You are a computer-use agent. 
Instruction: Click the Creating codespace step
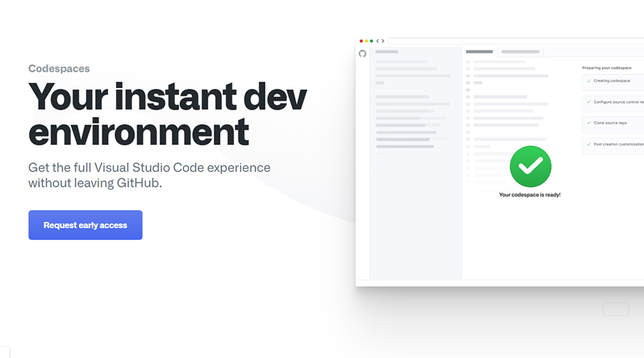(613, 82)
